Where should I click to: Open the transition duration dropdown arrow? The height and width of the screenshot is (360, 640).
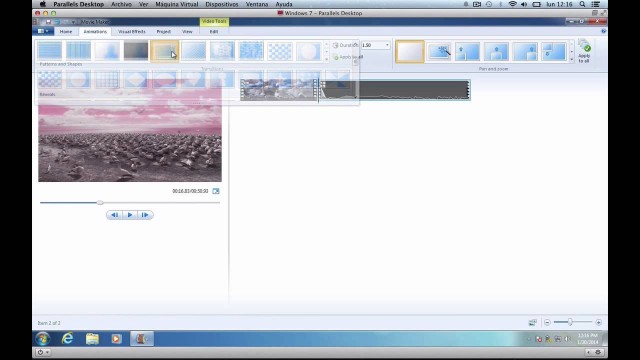(387, 45)
